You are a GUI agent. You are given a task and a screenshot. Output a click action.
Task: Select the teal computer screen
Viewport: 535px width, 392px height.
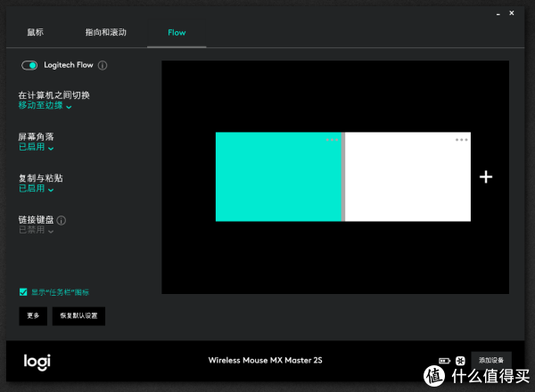tap(278, 176)
